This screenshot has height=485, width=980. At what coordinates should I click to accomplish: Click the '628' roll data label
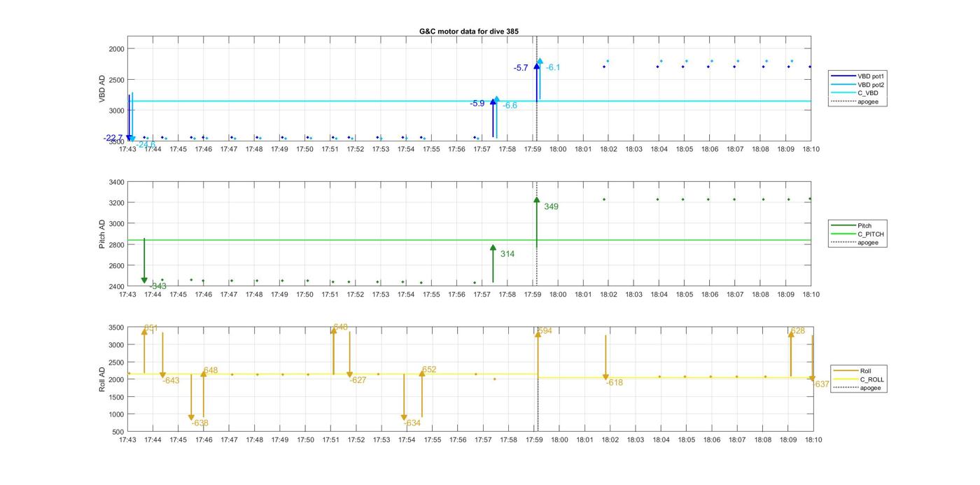tap(797, 331)
